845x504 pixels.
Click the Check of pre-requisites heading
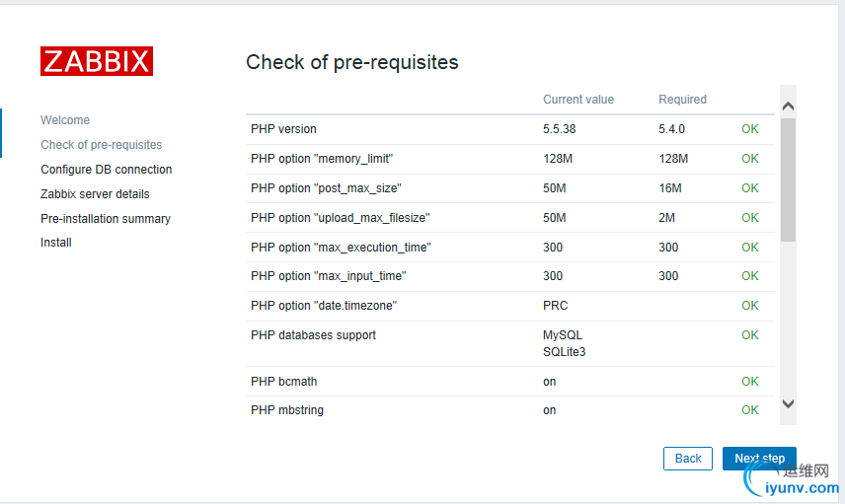point(352,62)
